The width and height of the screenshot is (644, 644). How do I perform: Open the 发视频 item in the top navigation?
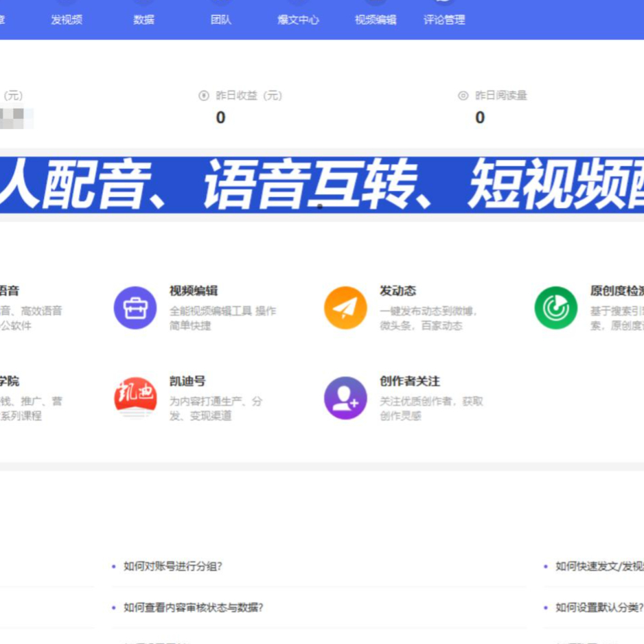tap(67, 19)
